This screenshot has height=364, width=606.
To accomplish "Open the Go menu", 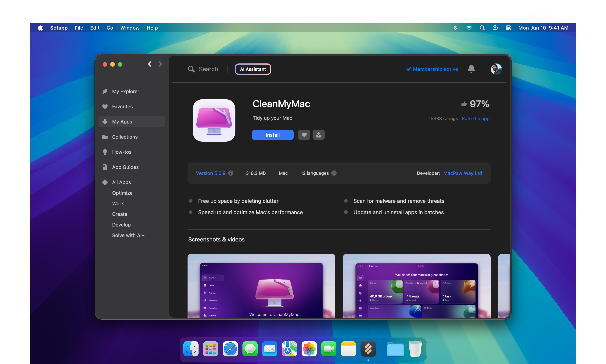I will click(110, 28).
